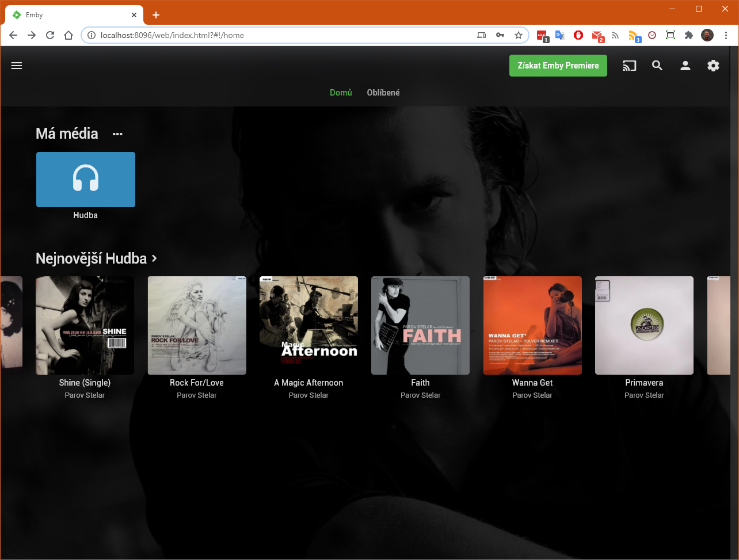Image resolution: width=739 pixels, height=560 pixels.
Task: Open the Primavera album cover
Action: (644, 325)
